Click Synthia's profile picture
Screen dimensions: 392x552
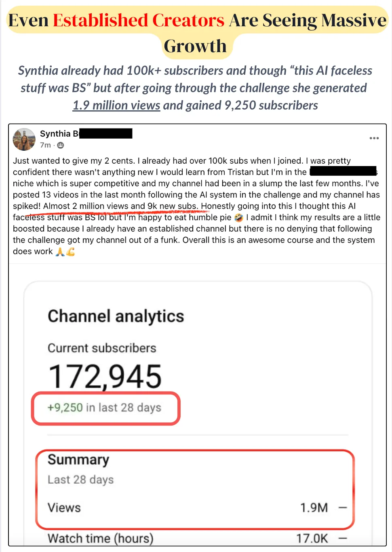(24, 139)
